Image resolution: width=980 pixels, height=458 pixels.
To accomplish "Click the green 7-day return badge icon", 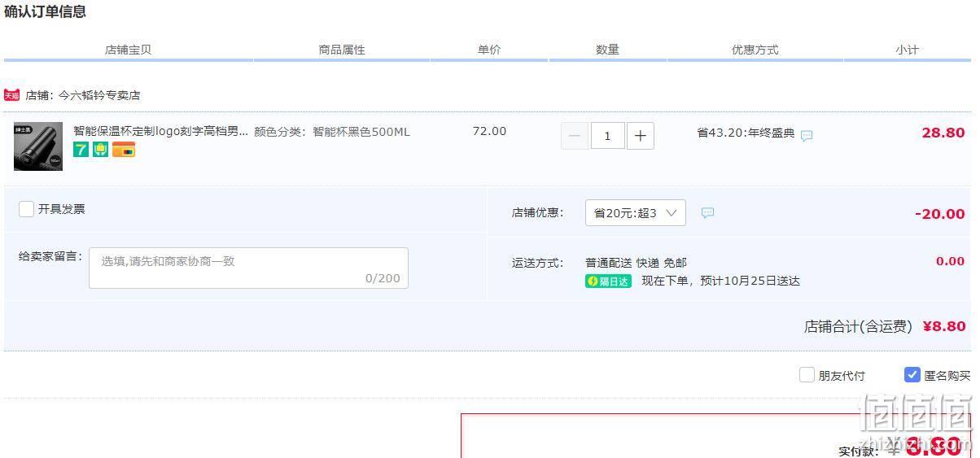I will pos(81,150).
